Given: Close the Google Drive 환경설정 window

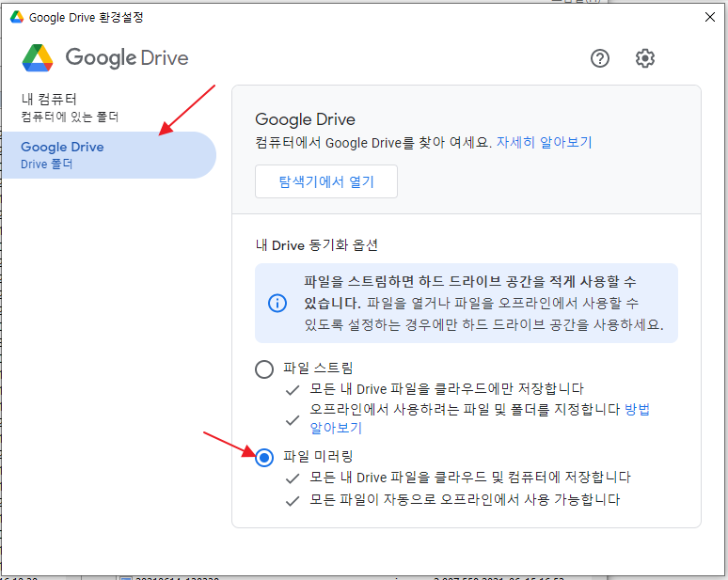Looking at the screenshot, I should coord(708,17).
